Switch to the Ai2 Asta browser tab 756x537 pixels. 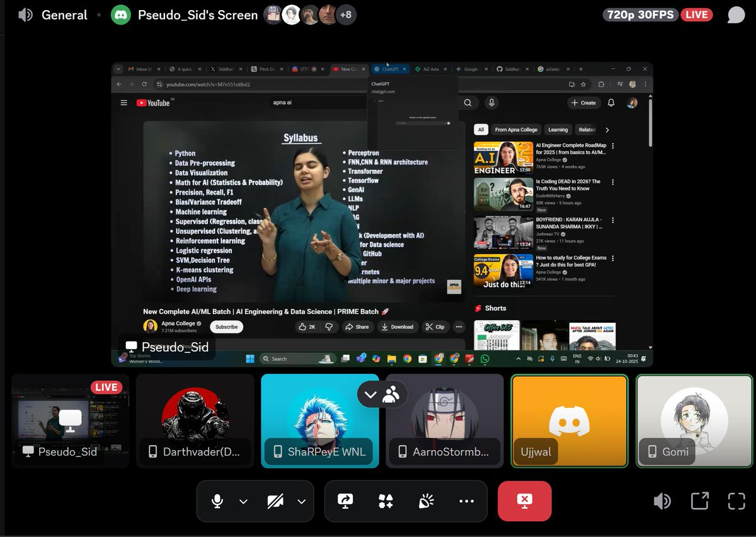[x=431, y=69]
